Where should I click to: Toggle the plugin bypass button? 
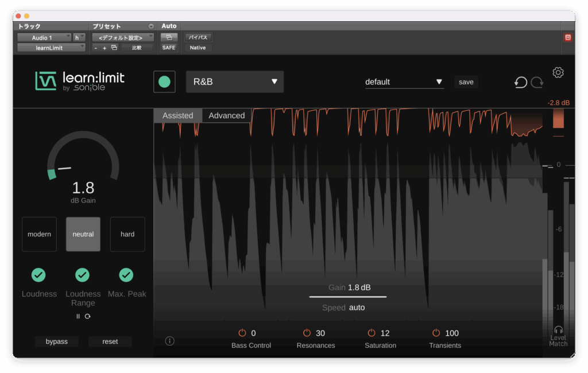57,341
